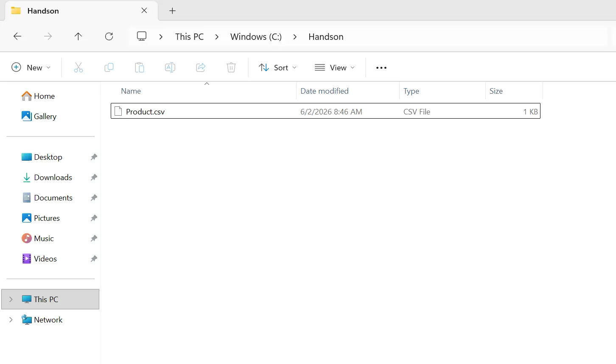The image size is (616, 364).
Task: Open the Sort options dropdown
Action: (x=278, y=67)
